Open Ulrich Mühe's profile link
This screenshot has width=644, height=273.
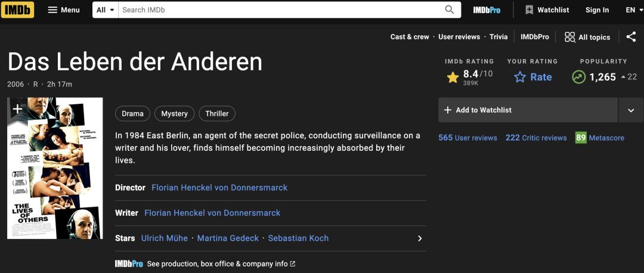(x=165, y=238)
